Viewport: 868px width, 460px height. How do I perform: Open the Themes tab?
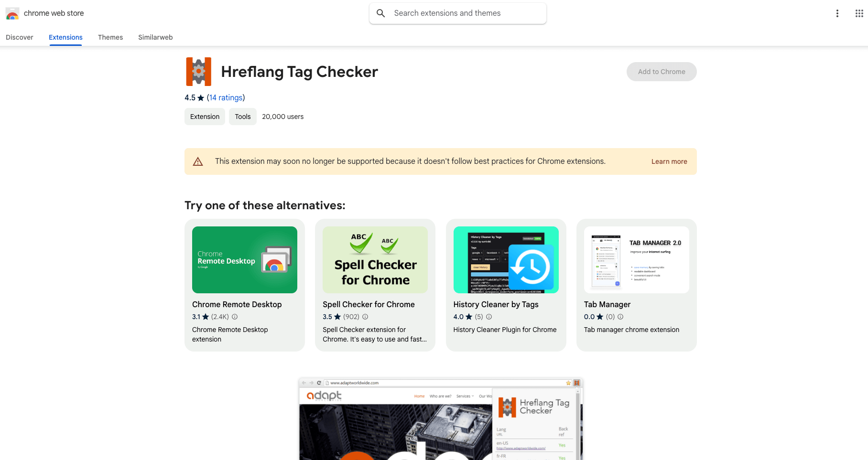point(110,37)
